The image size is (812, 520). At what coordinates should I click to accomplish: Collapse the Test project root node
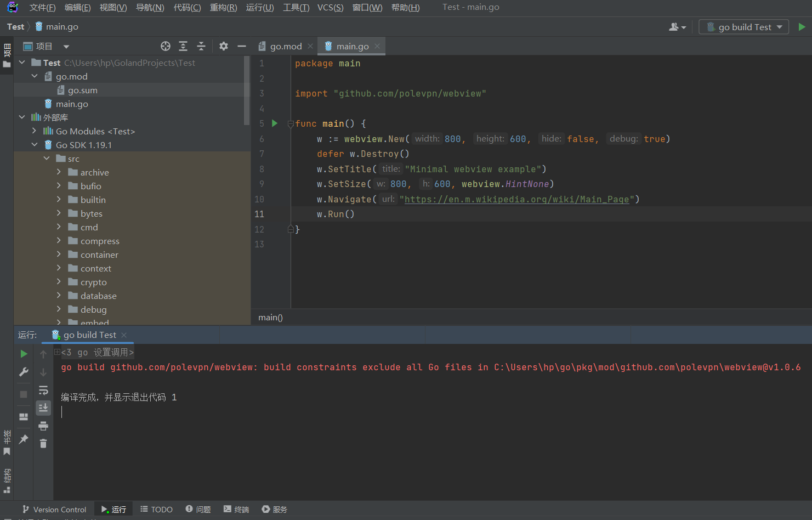point(22,63)
